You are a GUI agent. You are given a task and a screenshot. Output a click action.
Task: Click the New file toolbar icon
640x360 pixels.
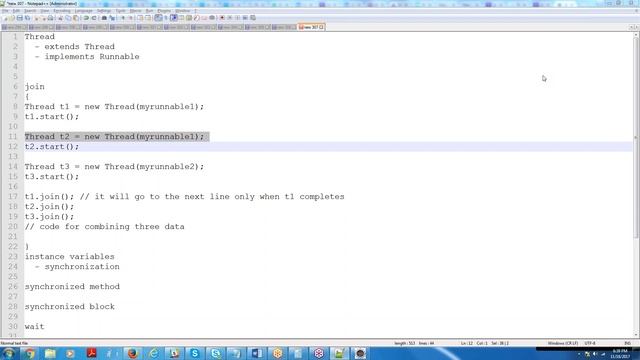(4, 18)
